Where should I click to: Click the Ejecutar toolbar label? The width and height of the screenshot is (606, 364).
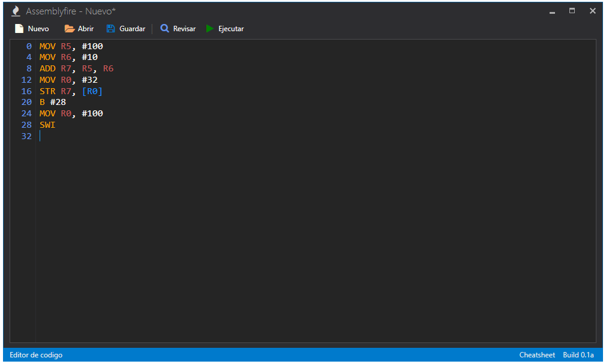pos(231,29)
